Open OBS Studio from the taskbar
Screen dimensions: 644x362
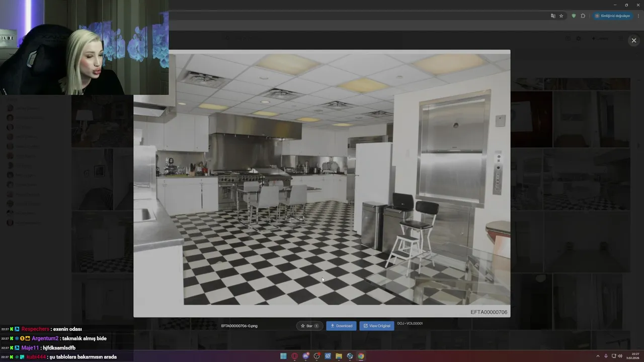(316, 356)
